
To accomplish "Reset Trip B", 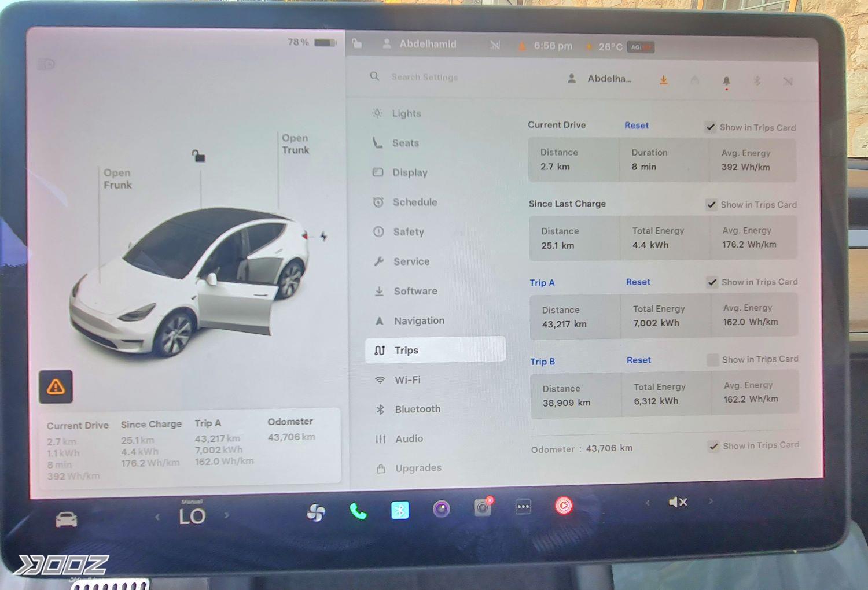I will coord(638,360).
